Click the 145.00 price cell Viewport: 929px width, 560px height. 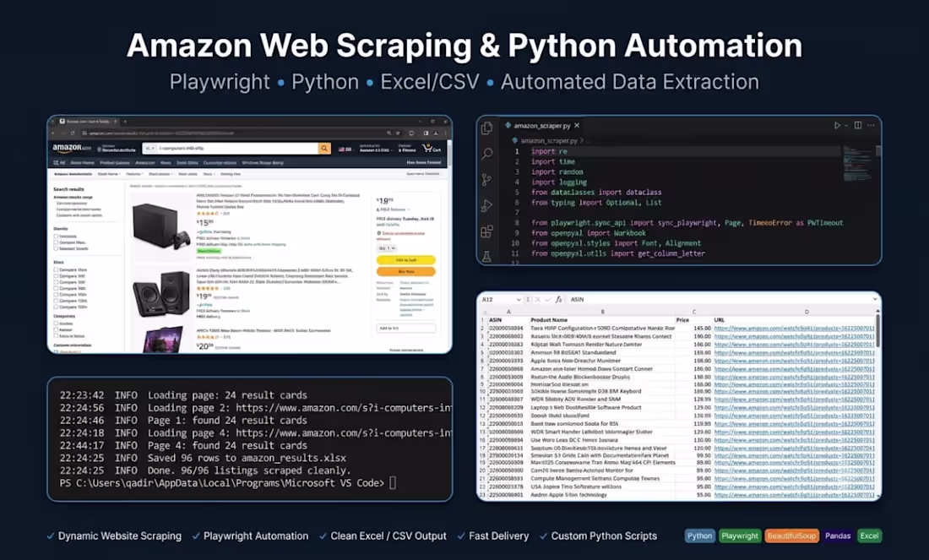click(693, 328)
